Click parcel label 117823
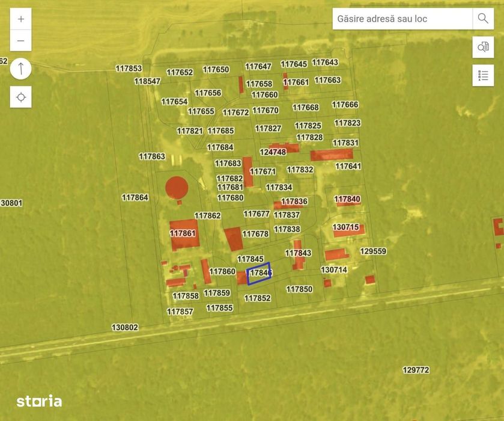This screenshot has width=504, height=421. 347,123
